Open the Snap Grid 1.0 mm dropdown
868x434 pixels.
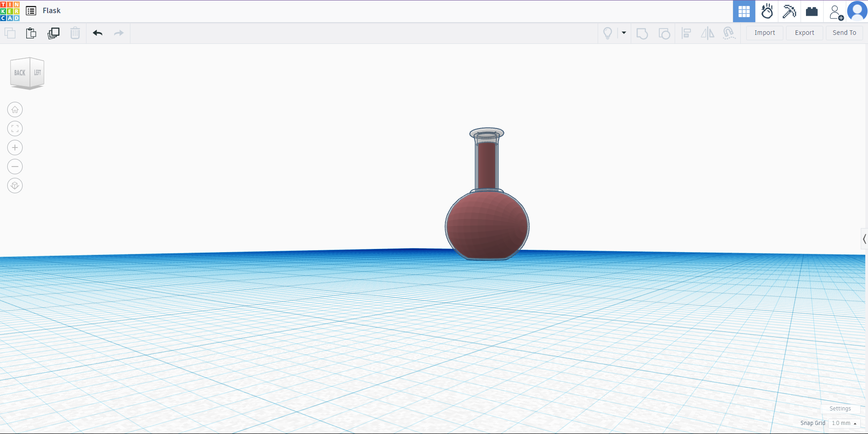tap(844, 423)
